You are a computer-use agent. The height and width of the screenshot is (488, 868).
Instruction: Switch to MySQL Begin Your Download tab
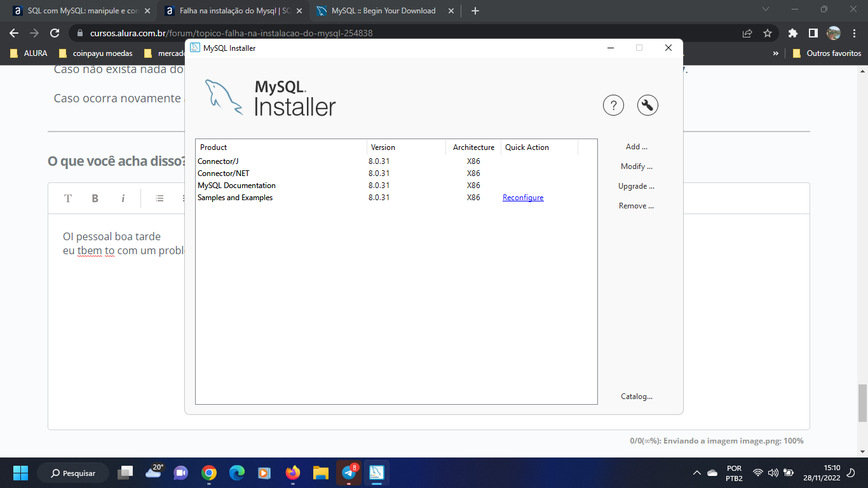(384, 11)
